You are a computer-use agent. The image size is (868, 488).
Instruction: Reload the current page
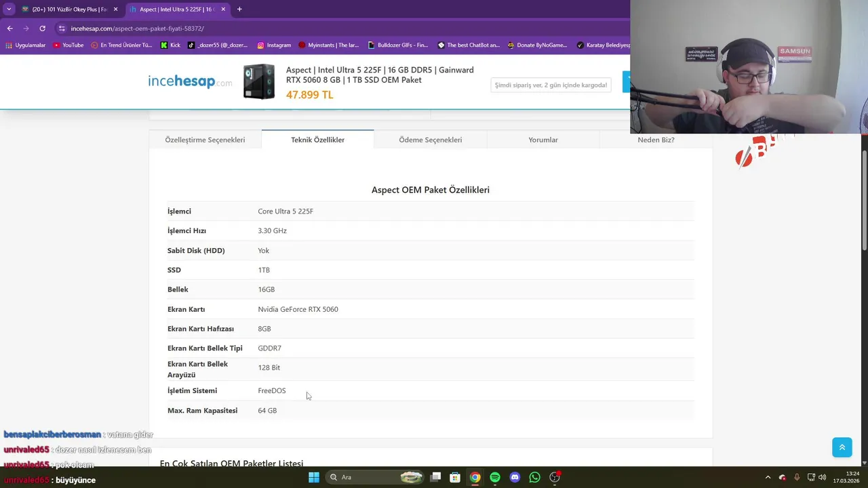point(42,28)
